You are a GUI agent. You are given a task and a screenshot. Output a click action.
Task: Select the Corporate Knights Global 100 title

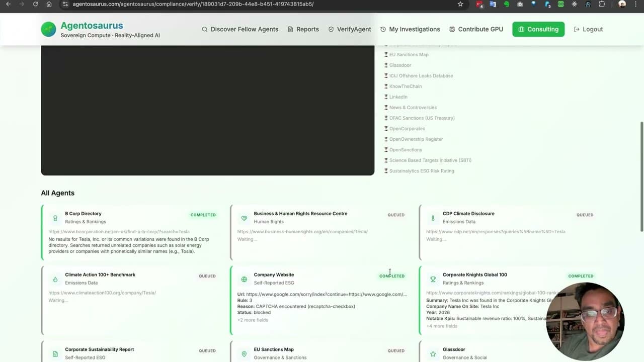(x=475, y=275)
